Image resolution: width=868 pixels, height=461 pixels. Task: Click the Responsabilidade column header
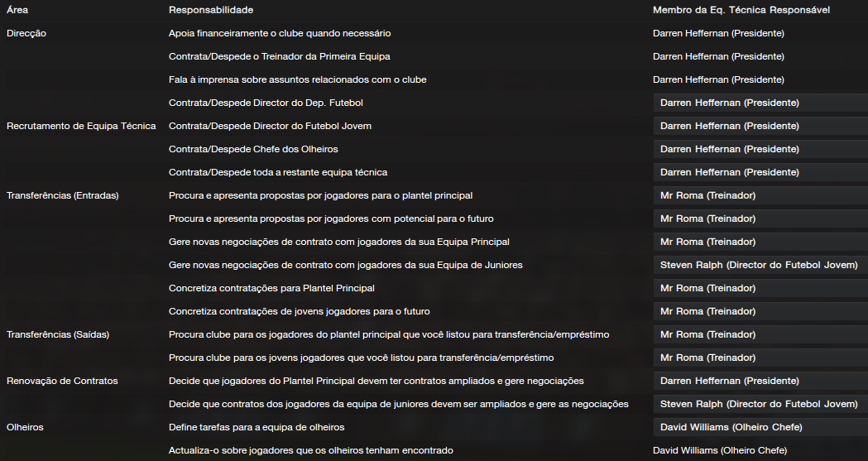pos(211,10)
